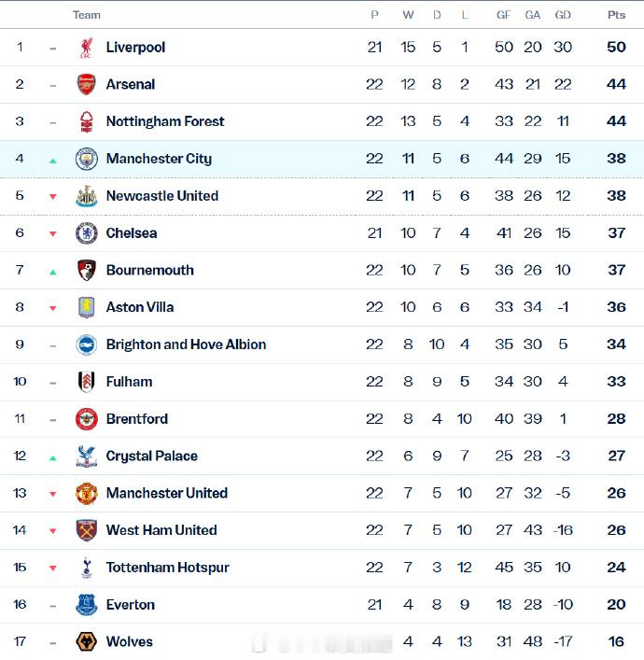This screenshot has width=644, height=660.
Task: Click the Everton club badge
Action: [x=86, y=605]
